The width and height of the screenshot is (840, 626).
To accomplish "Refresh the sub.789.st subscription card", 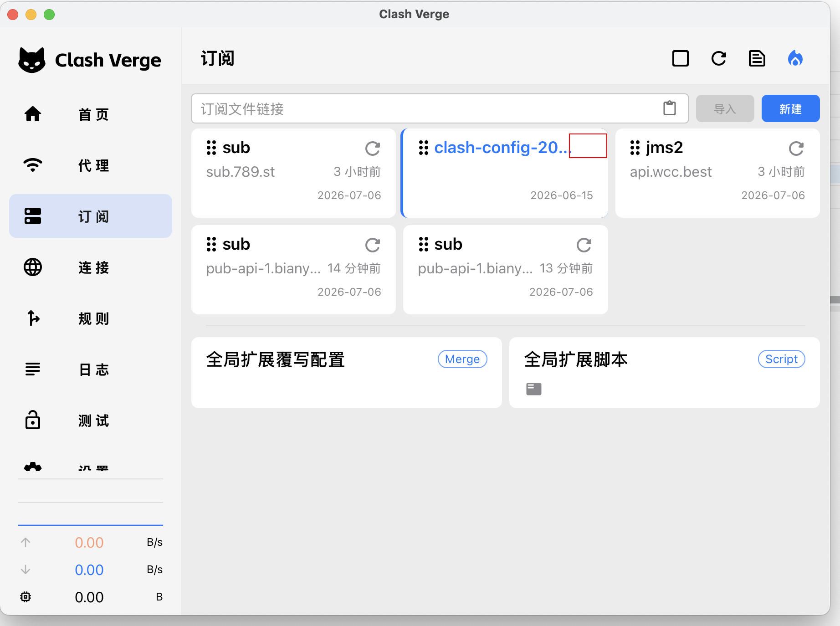I will (x=372, y=148).
